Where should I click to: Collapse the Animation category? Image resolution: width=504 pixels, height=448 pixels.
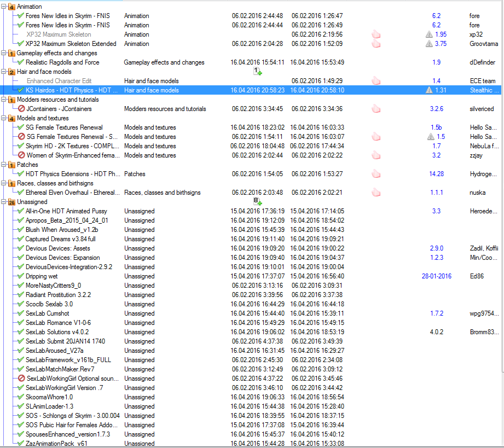tap(3, 7)
